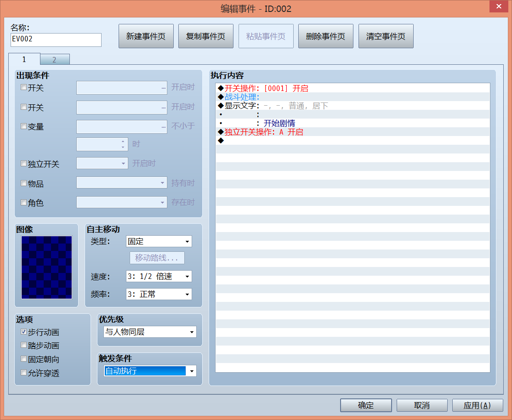The height and width of the screenshot is (420, 512).
Task: Click the 移动路线... button
Action: pyautogui.click(x=157, y=258)
